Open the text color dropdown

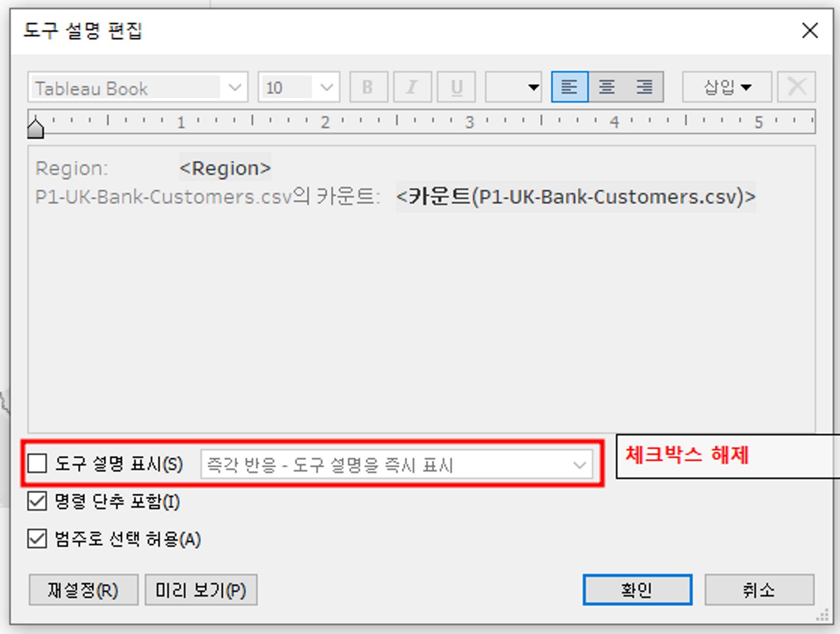coord(513,87)
